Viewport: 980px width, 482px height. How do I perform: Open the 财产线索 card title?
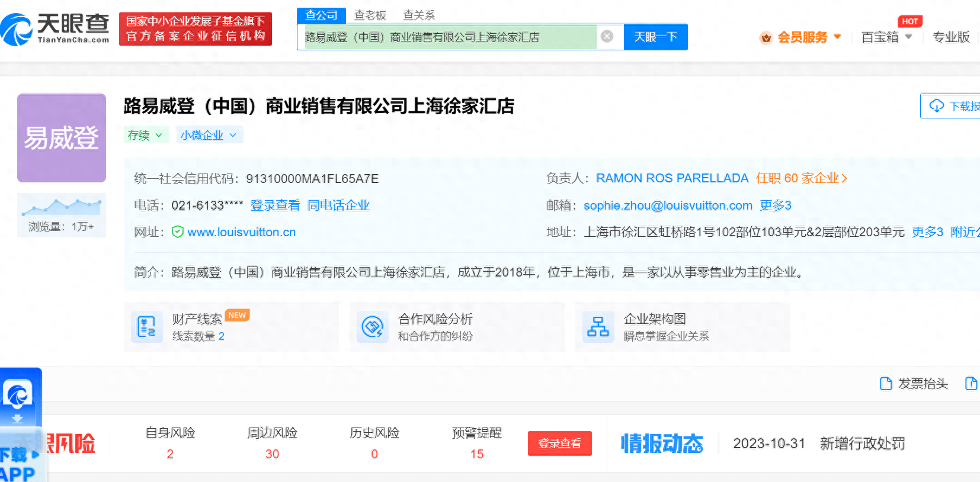pos(197,319)
